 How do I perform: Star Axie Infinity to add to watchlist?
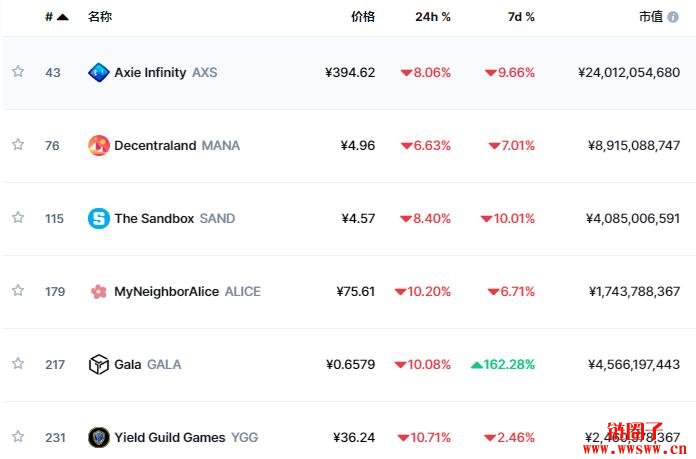pos(18,71)
